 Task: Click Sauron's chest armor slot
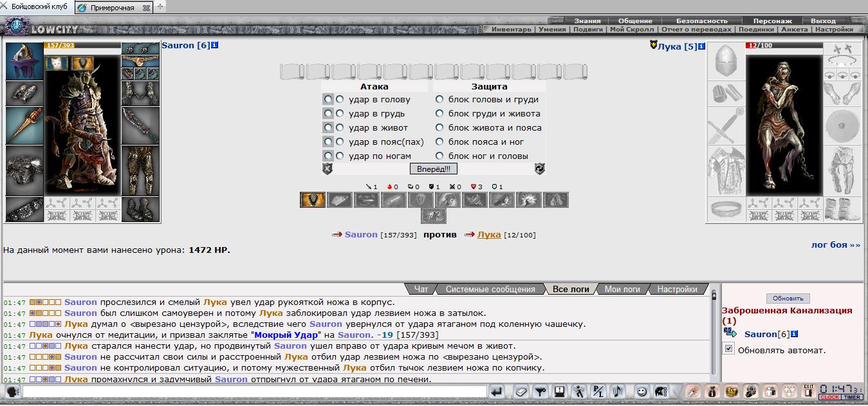coord(24,171)
